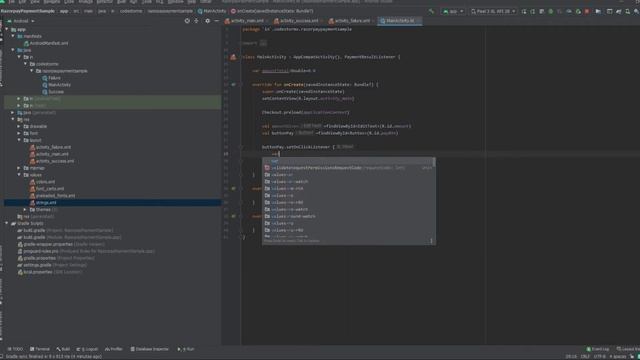Open project panel gear settings icon

point(207,21)
